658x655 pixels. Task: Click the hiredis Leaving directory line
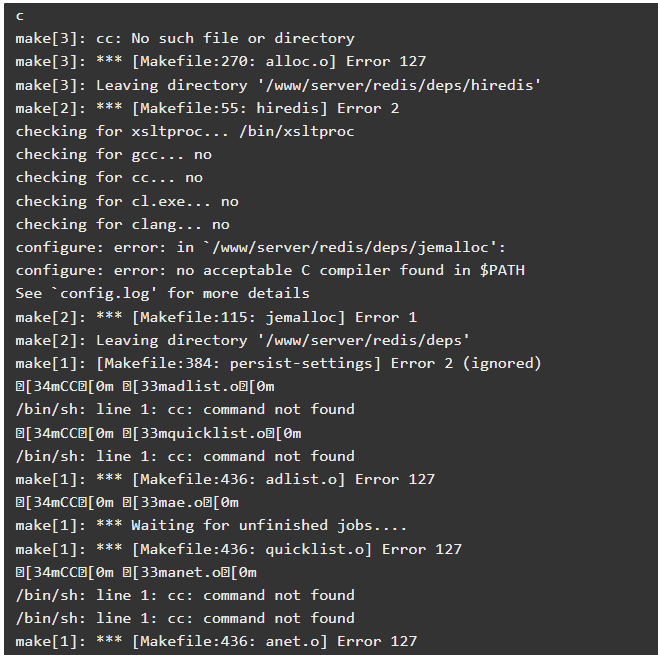[278, 85]
